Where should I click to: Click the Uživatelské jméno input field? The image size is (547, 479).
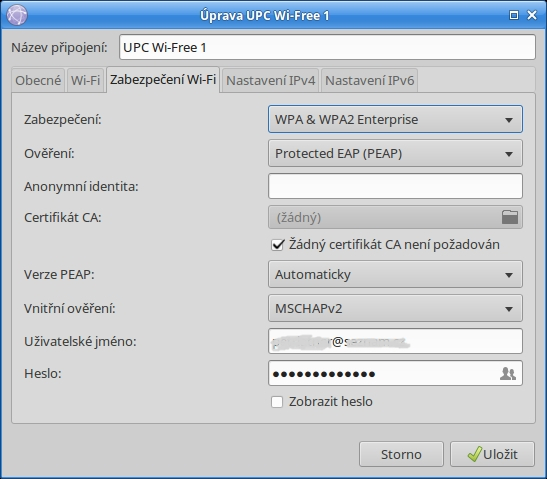pos(395,341)
